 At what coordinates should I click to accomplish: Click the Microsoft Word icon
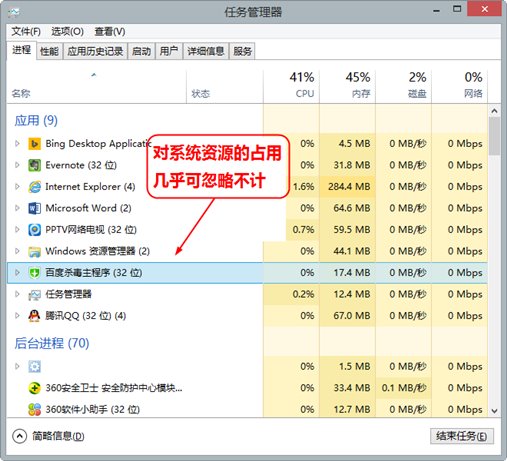34,208
